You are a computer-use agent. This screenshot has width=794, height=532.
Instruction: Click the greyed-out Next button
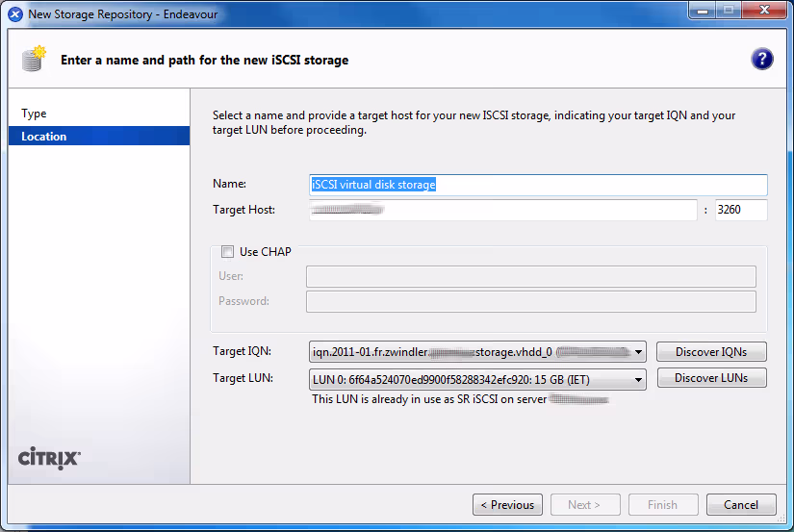pos(584,505)
